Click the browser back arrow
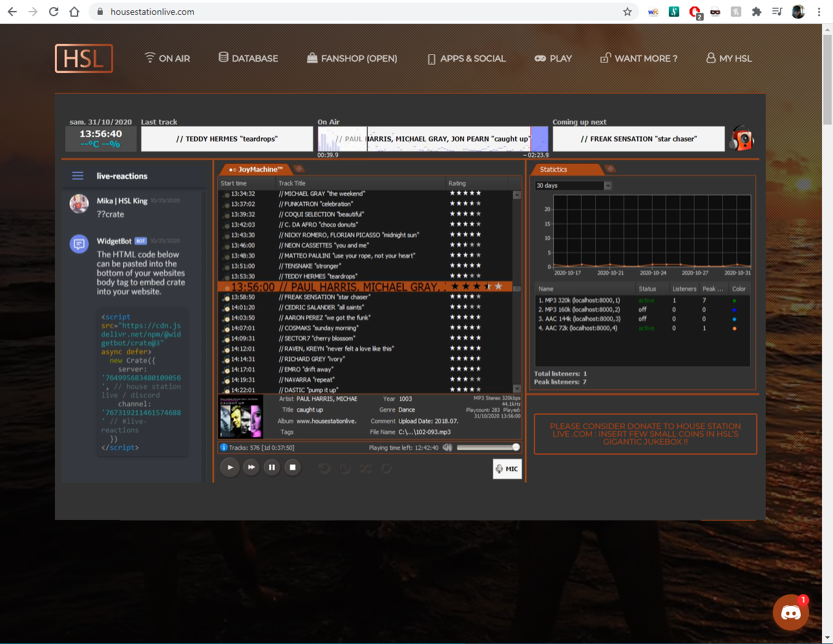 pos(12,12)
